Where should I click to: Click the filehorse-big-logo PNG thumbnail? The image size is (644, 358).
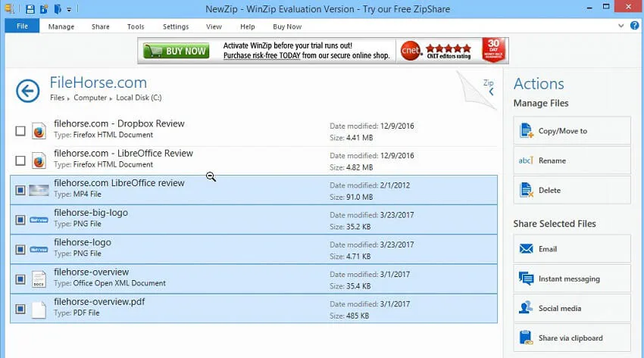pyautogui.click(x=39, y=219)
